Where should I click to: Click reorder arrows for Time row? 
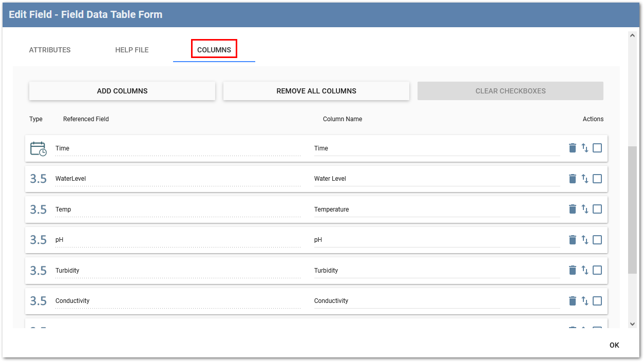(x=585, y=148)
